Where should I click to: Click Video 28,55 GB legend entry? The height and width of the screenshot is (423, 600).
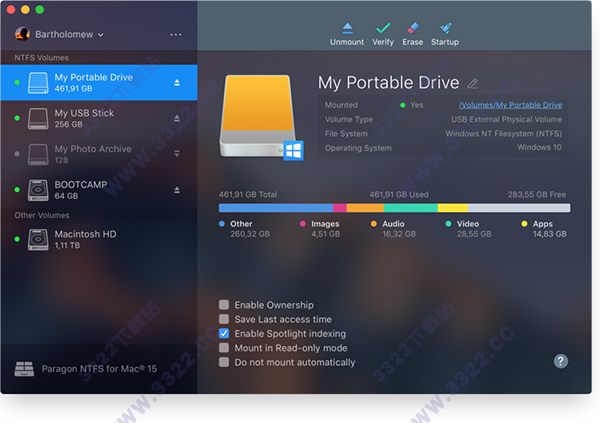pyautogui.click(x=468, y=229)
